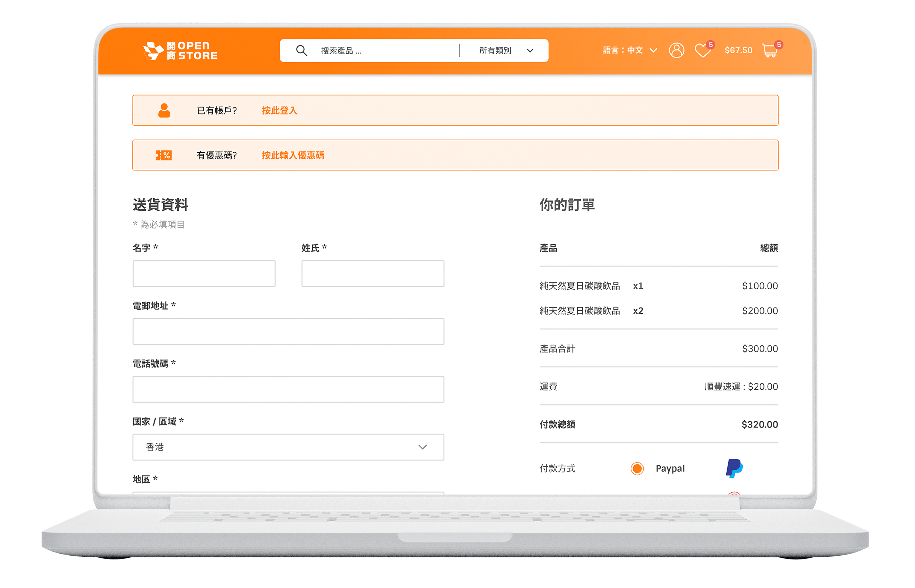Viewport: 915px width, 588px height.
Task: Click the search magnifier icon
Action: (x=302, y=51)
